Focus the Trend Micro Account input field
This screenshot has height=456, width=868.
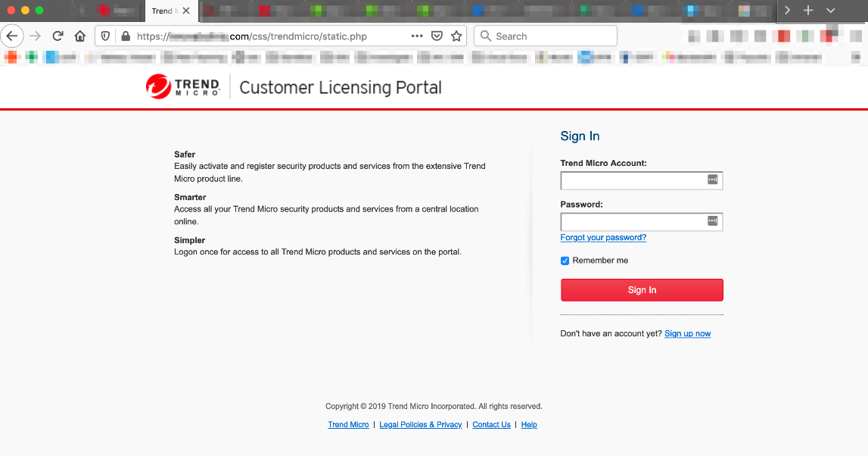(x=633, y=180)
